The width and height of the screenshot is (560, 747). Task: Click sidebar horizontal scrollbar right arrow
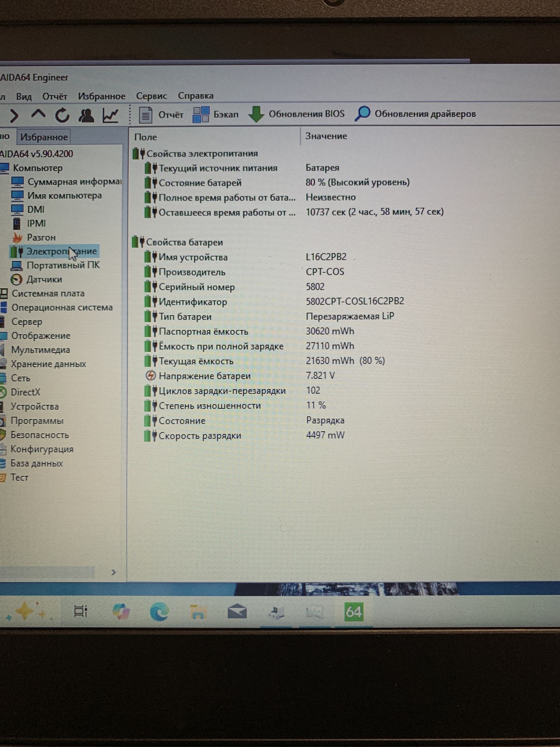pyautogui.click(x=114, y=572)
